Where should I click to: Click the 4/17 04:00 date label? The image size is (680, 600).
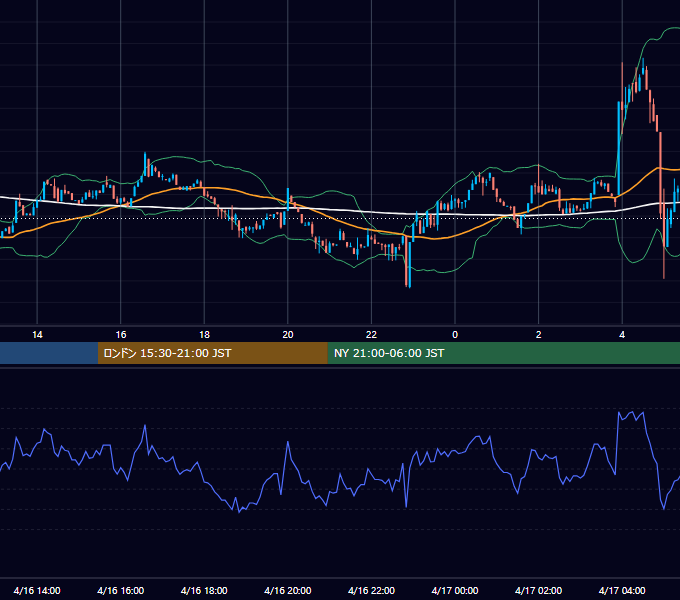[x=622, y=590]
